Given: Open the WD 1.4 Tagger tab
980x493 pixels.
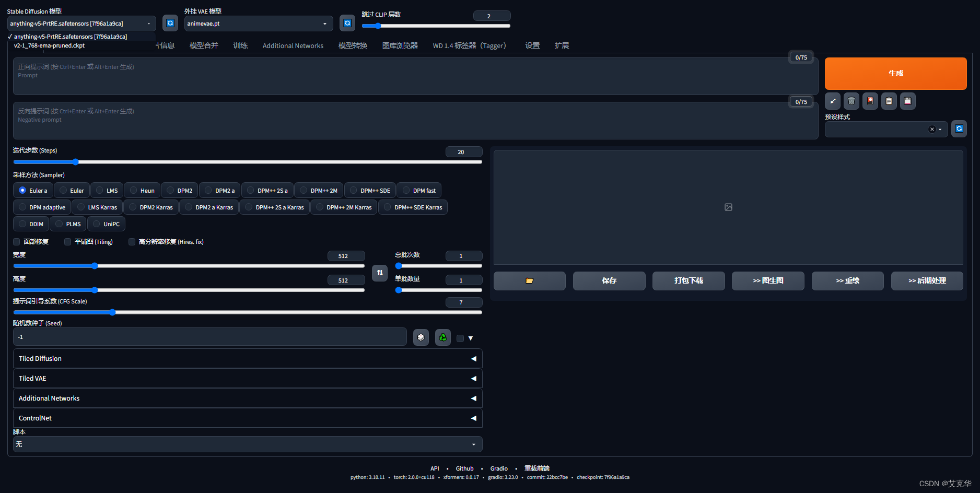Looking at the screenshot, I should (x=470, y=45).
